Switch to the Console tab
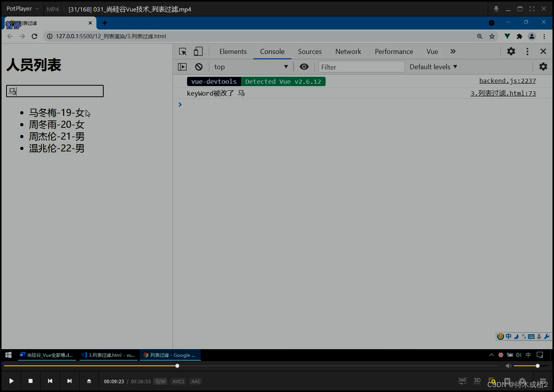 pos(272,52)
